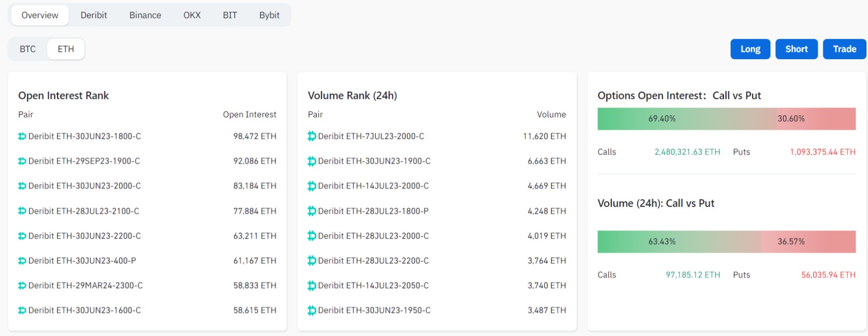Image resolution: width=868 pixels, height=336 pixels.
Task: Click Deribit icon beside ETH-30JUN23-1600-C
Action: pyautogui.click(x=22, y=310)
